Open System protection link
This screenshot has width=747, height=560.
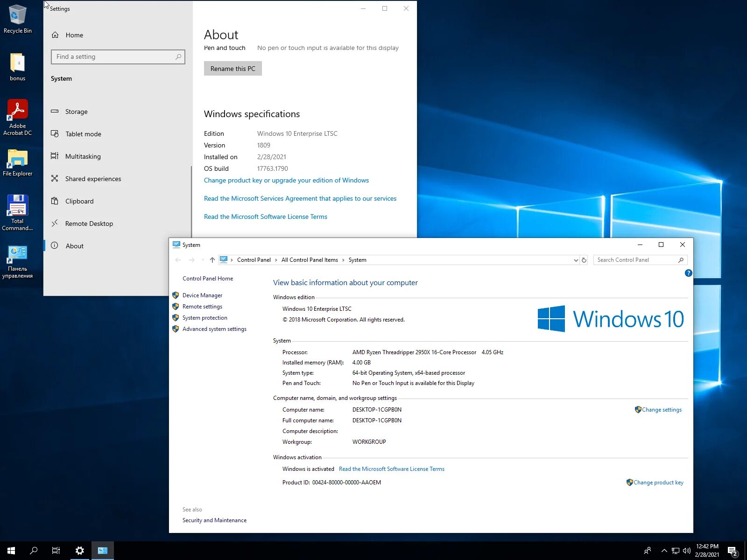(x=204, y=318)
